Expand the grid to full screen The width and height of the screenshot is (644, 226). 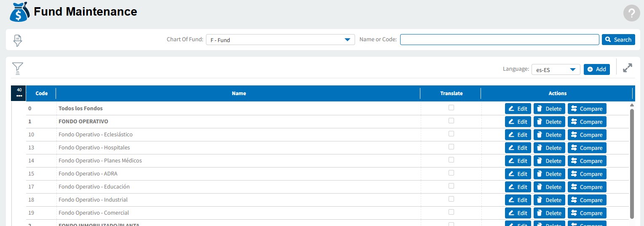tap(628, 68)
